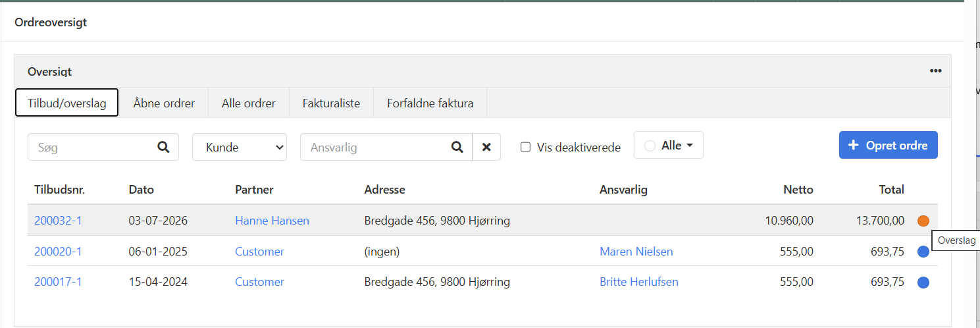Click the blue status dot for 200020-1

click(x=923, y=252)
